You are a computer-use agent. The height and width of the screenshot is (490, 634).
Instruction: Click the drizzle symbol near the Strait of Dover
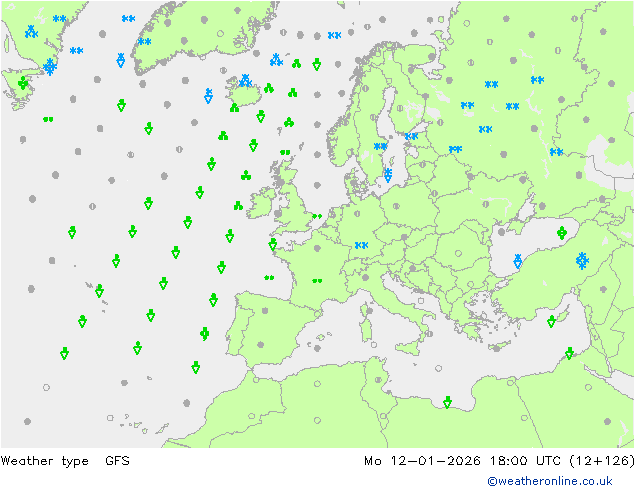317,216
